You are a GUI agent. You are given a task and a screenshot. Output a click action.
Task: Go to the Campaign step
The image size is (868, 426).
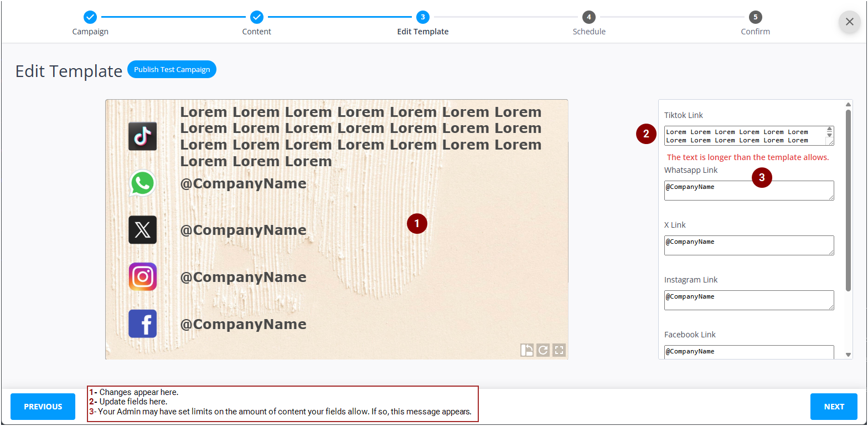90,17
